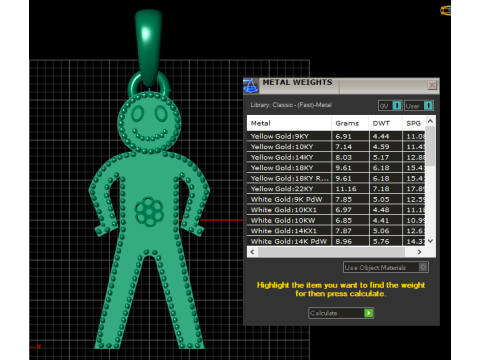Click the SPG column header
The image size is (480, 360).
point(414,123)
